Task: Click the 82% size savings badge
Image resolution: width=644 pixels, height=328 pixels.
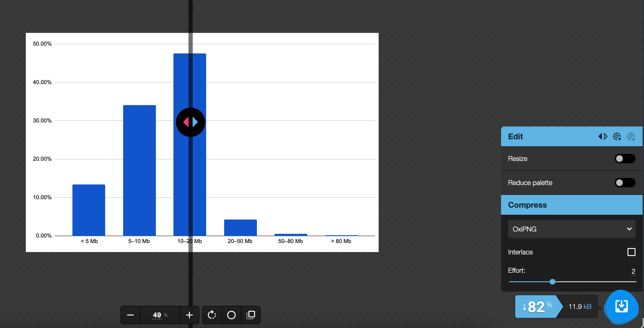Action: click(x=536, y=307)
